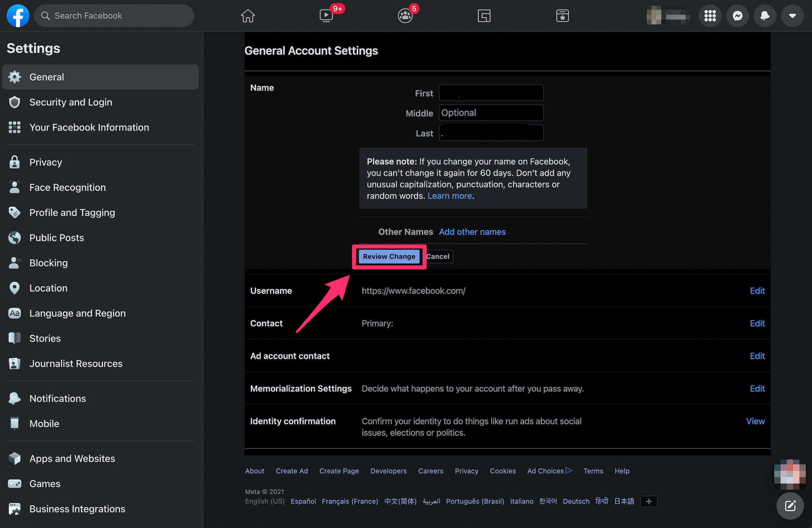Viewport: 812px width, 528px height.
Task: Go to the Home feed icon
Action: [x=248, y=16]
